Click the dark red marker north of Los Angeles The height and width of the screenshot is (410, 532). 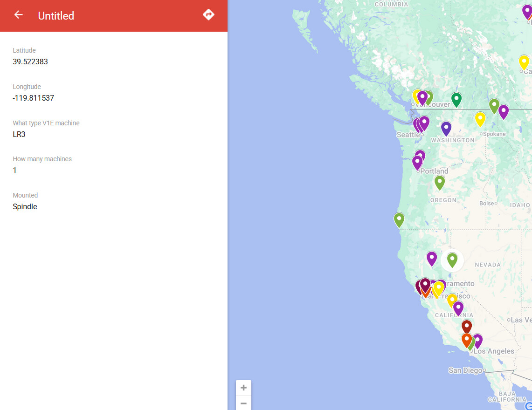467,326
